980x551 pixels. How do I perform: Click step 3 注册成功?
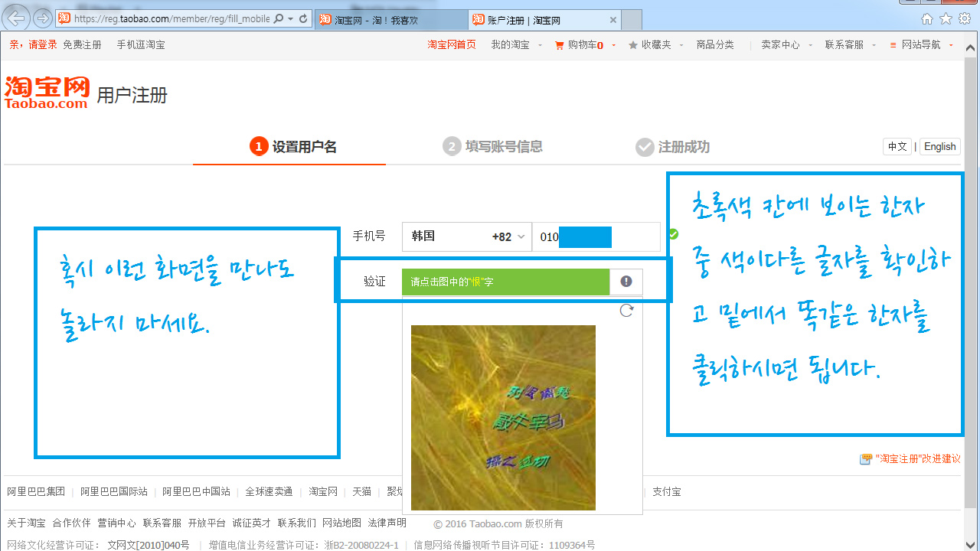[x=673, y=147]
